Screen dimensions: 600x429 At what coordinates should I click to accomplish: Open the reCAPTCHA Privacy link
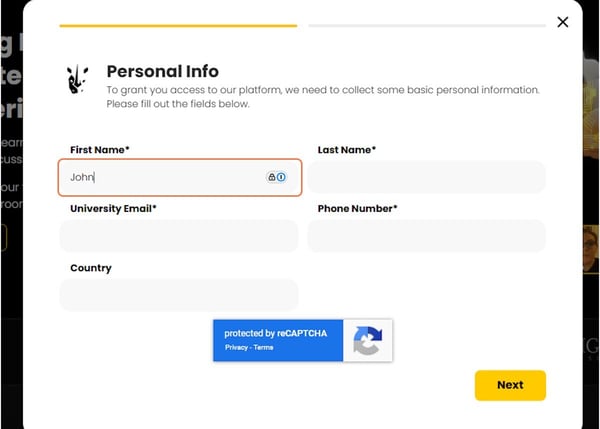[236, 347]
